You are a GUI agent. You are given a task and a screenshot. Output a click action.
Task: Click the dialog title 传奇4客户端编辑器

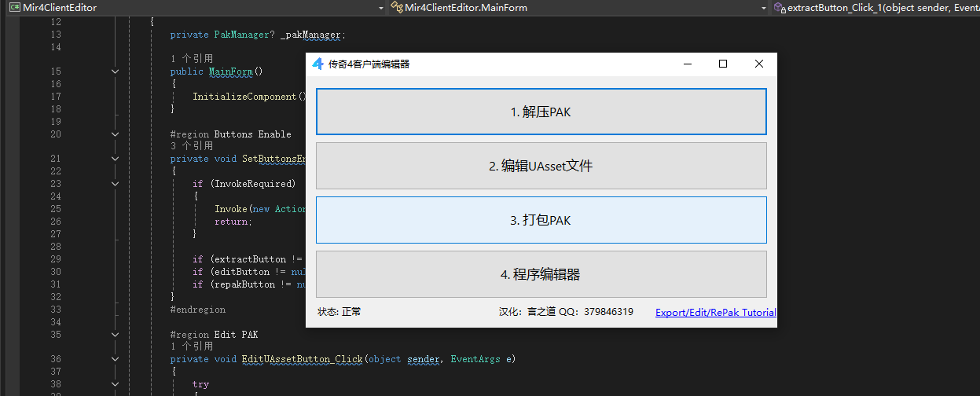point(369,64)
